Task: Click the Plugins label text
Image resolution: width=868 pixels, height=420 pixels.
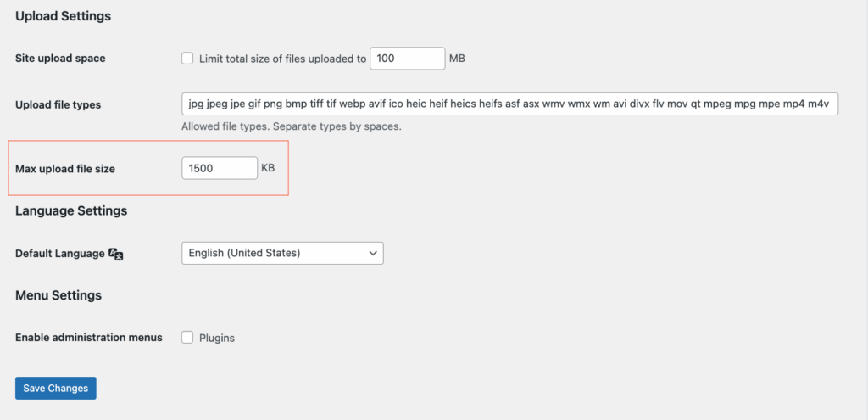Action: click(216, 338)
